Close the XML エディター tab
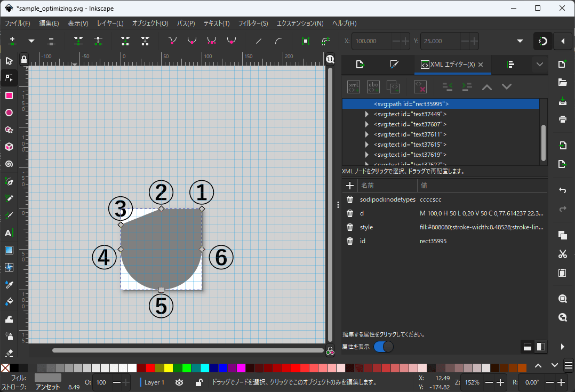575x392 pixels. [481, 65]
